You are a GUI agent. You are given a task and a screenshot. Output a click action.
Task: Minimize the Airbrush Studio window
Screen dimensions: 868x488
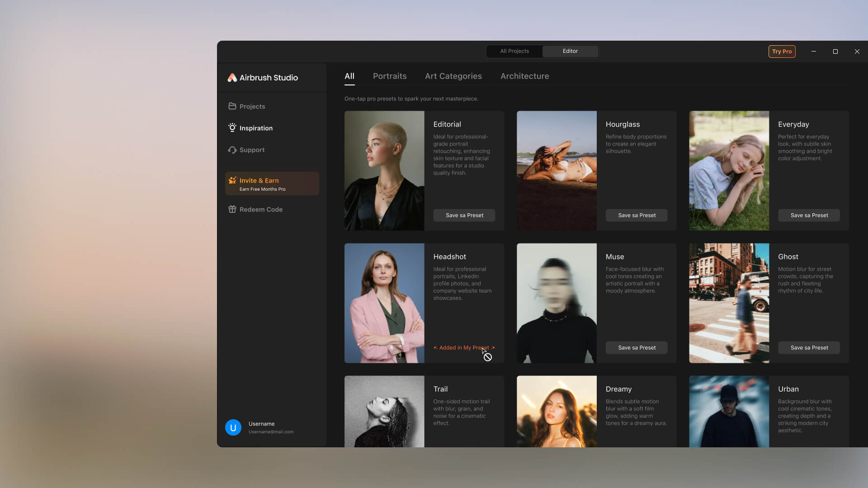pos(814,52)
